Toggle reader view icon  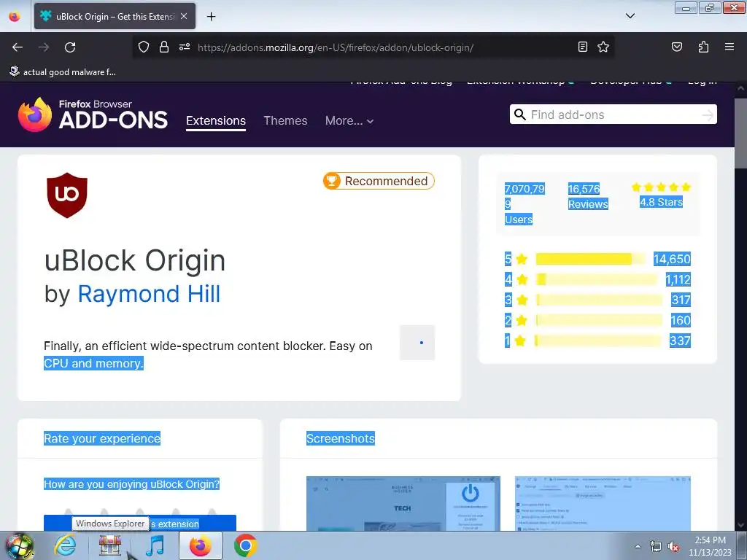click(x=583, y=47)
